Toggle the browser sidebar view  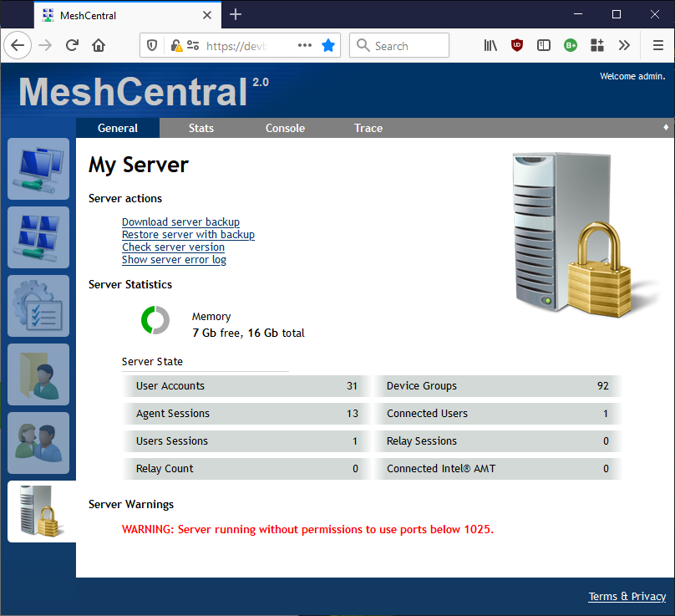pyautogui.click(x=544, y=45)
